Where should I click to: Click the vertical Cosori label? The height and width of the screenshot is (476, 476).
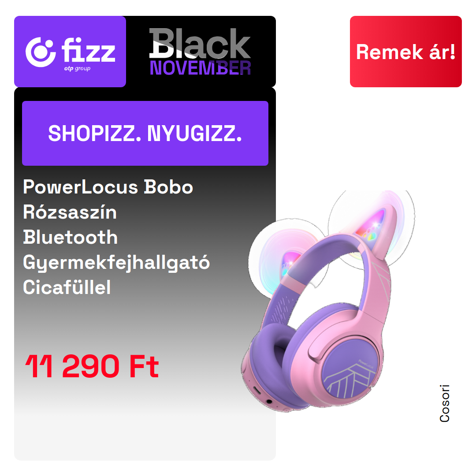[x=444, y=403]
